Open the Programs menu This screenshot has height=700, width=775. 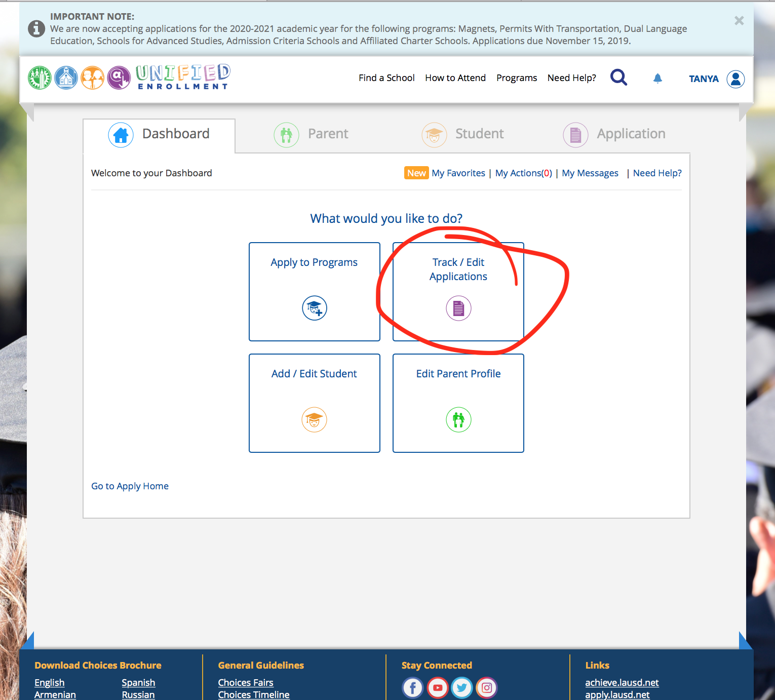click(517, 78)
